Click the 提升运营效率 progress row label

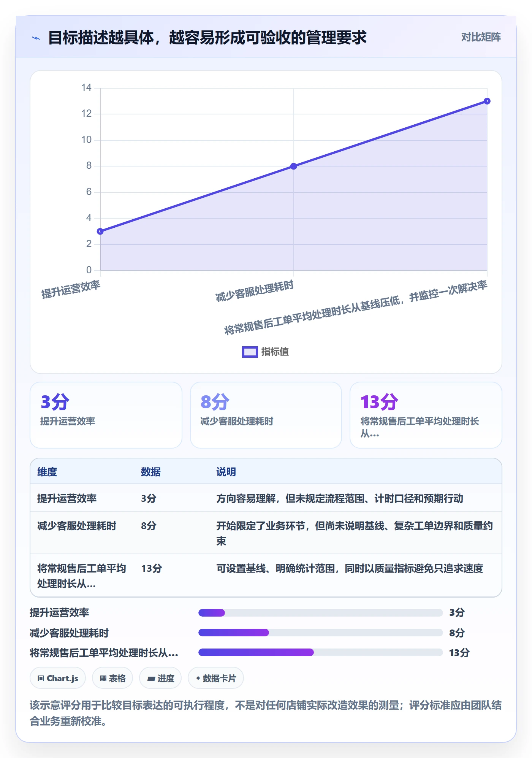coord(59,612)
